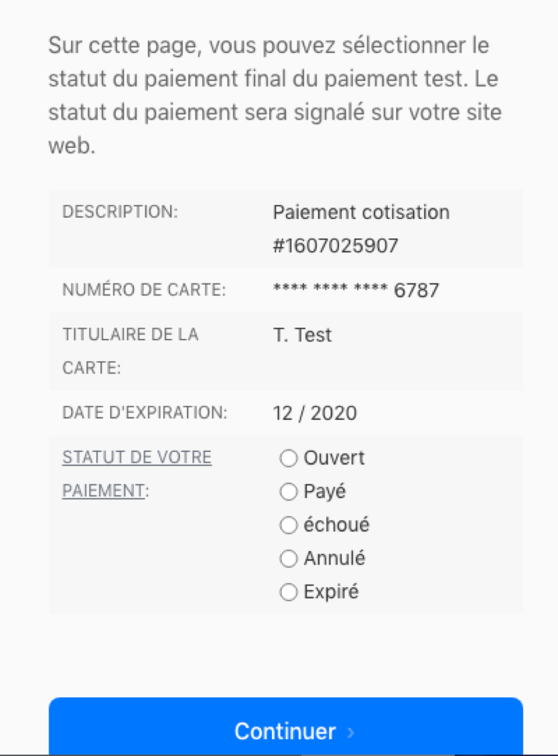Choose the Payé payment status circle
The height and width of the screenshot is (756, 558).
(x=288, y=492)
